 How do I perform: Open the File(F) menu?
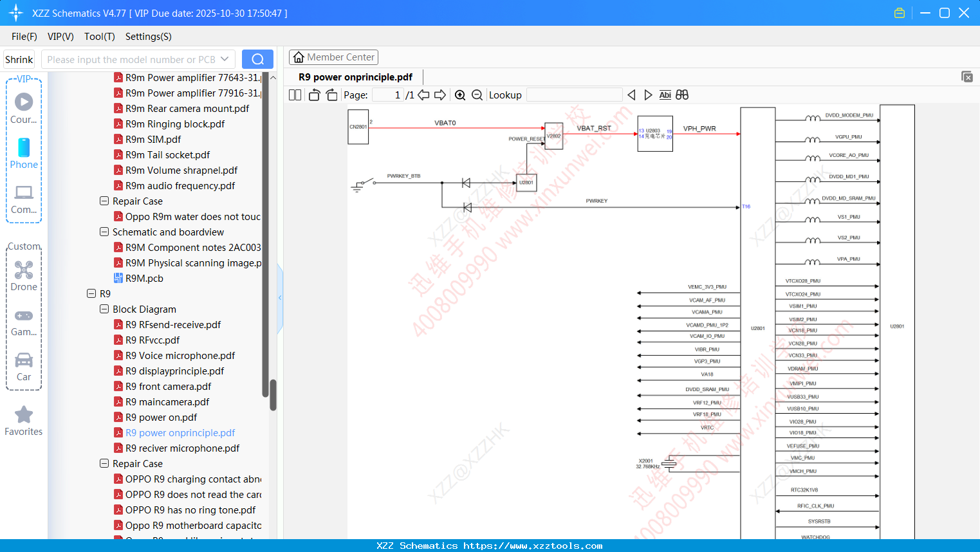click(x=24, y=37)
